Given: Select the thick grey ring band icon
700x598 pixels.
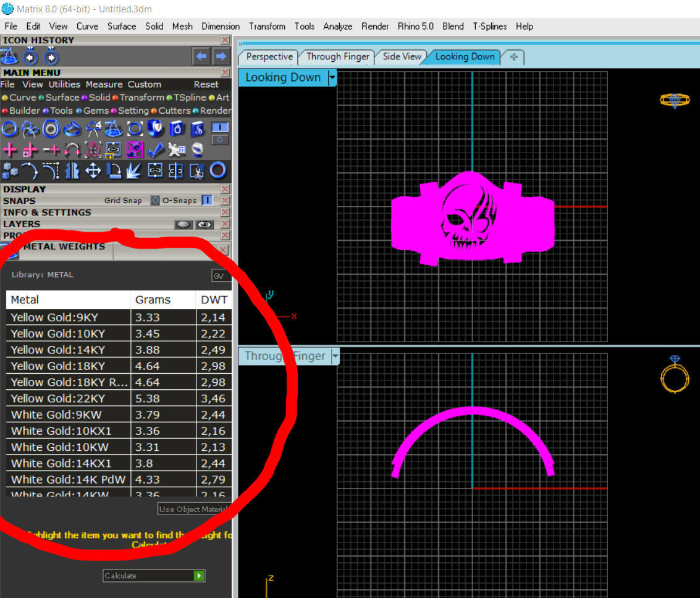Looking at the screenshot, I should tap(51, 129).
